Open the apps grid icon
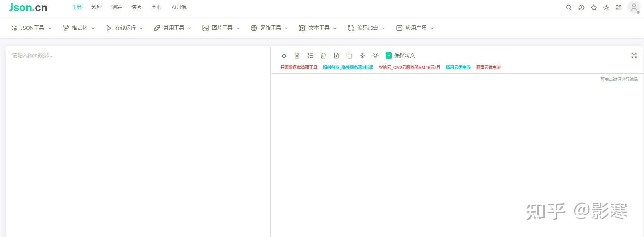 click(x=619, y=8)
